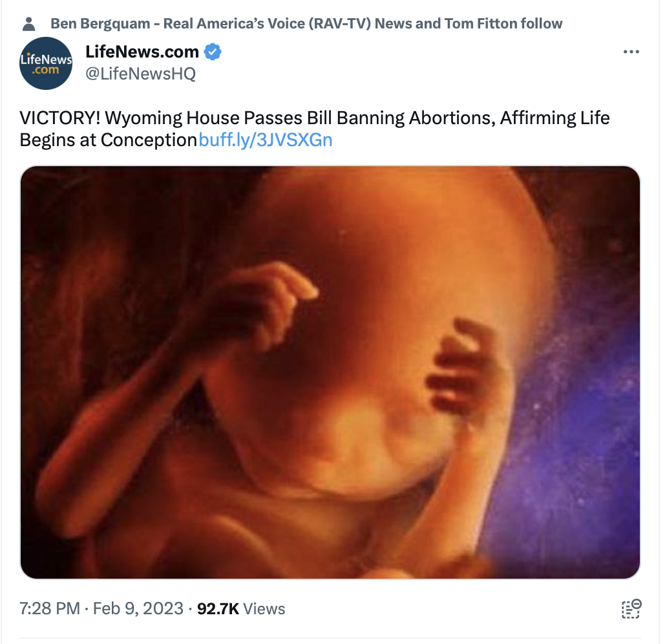Open the buff.ly/3JVSXGn link
This screenshot has width=667, height=644.
click(266, 140)
